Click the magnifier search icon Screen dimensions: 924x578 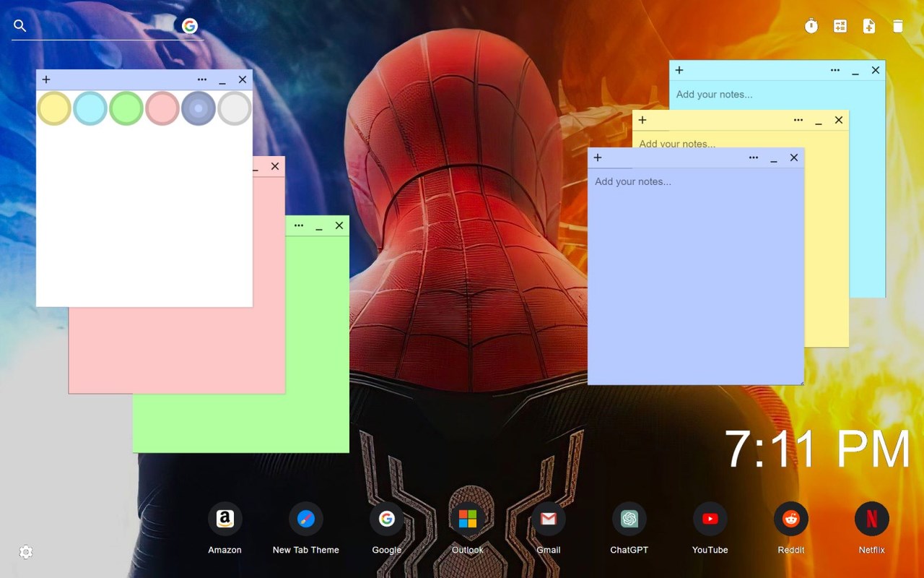[x=20, y=26]
